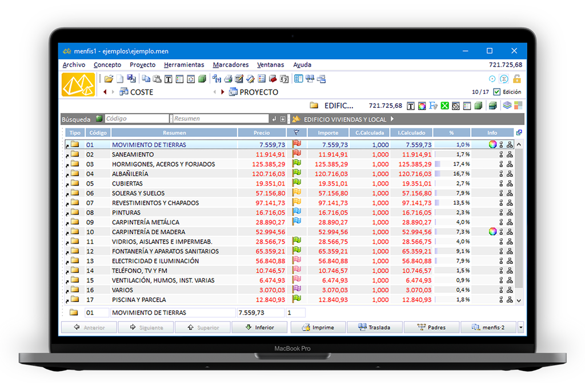Click the refresh circle icon beside sigma
This screenshot has width=585, height=392.
492,79
